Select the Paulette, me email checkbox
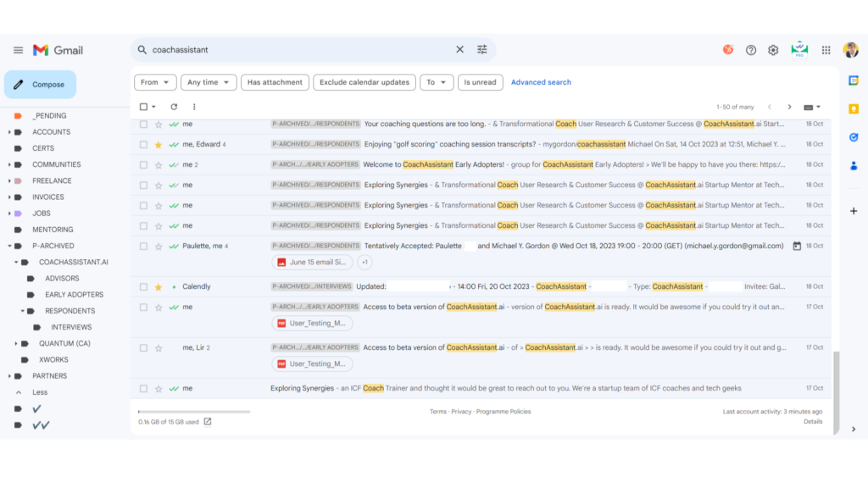 (x=143, y=247)
